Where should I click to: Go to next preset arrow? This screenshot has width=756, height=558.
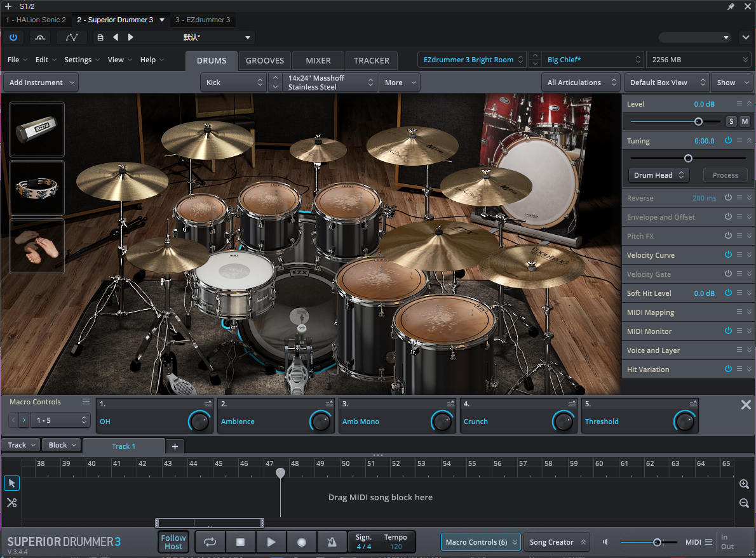coord(131,37)
